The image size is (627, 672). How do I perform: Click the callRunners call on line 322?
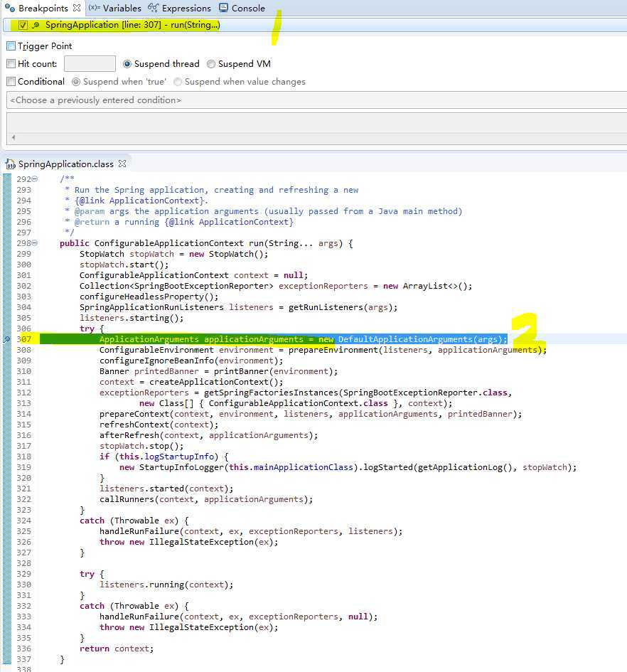point(206,499)
